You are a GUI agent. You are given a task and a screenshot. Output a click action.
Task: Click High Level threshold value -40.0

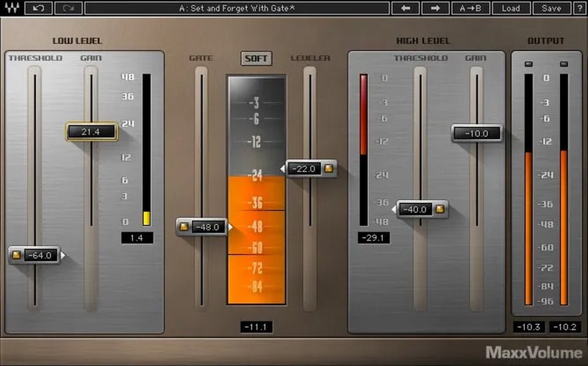click(x=415, y=209)
